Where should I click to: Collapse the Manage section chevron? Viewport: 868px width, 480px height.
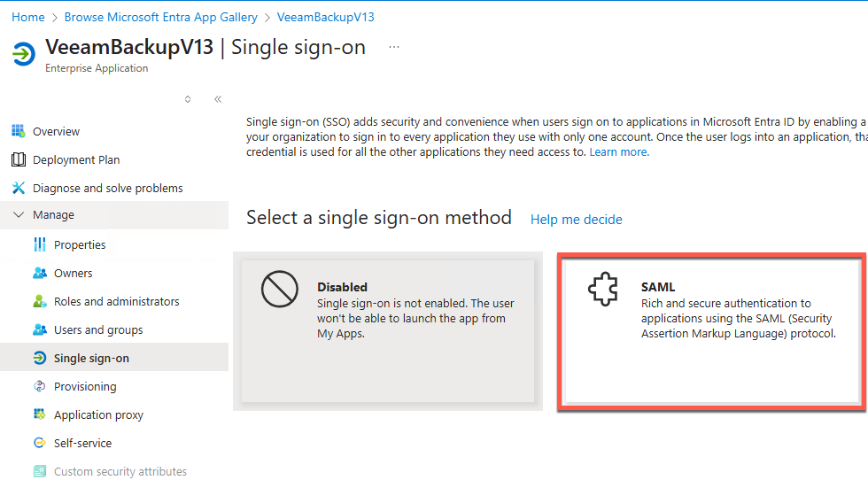19,215
